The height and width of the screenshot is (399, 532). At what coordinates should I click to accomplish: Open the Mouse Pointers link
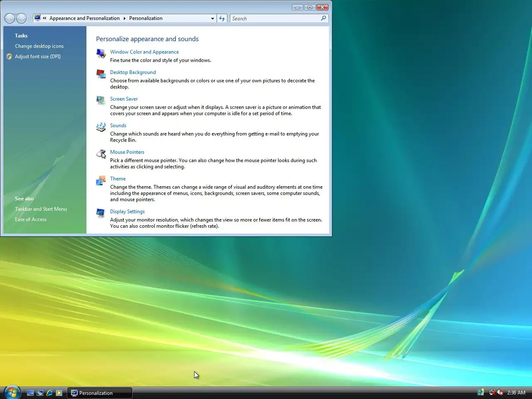[127, 152]
